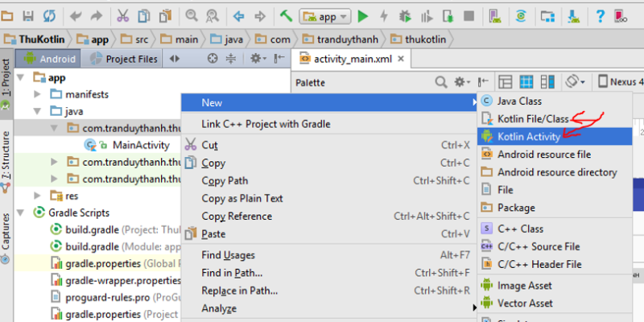Click the Debug app bug icon
This screenshot has height=322, width=644.
(406, 15)
